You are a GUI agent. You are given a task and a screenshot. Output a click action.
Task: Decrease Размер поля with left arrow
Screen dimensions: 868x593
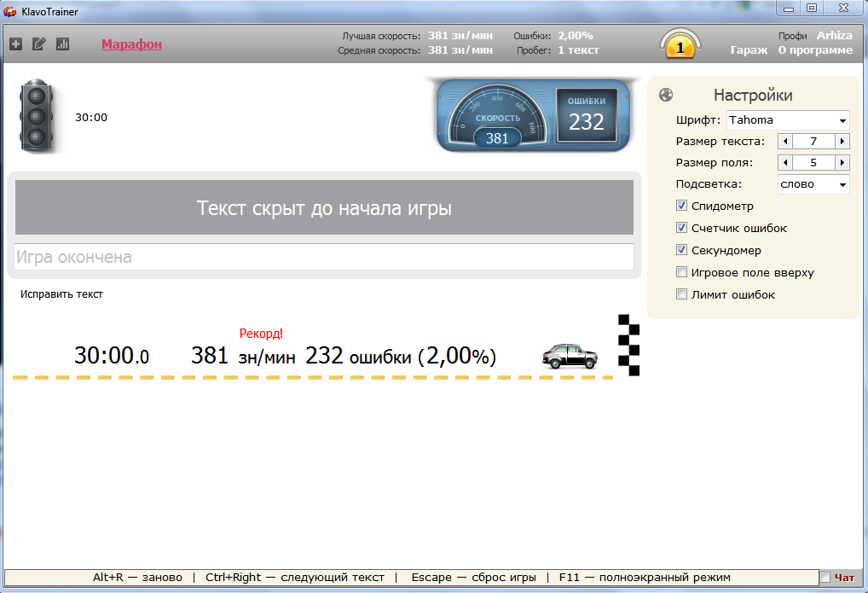785,163
